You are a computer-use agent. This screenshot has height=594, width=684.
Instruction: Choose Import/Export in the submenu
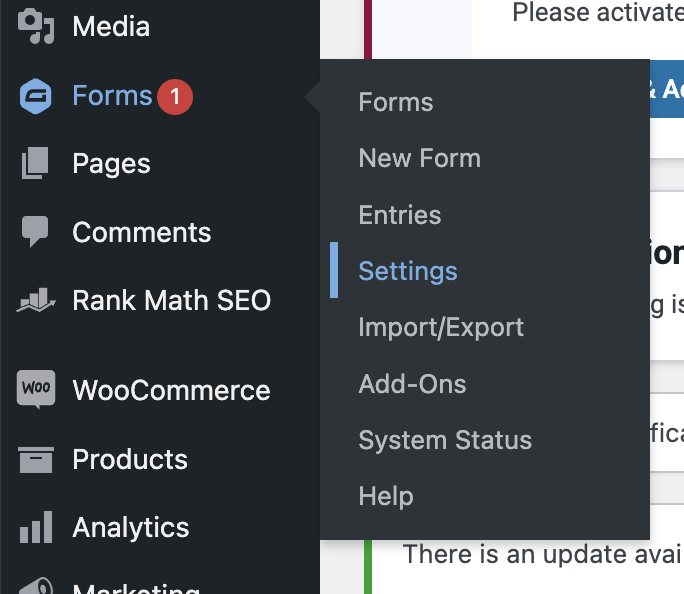click(441, 327)
